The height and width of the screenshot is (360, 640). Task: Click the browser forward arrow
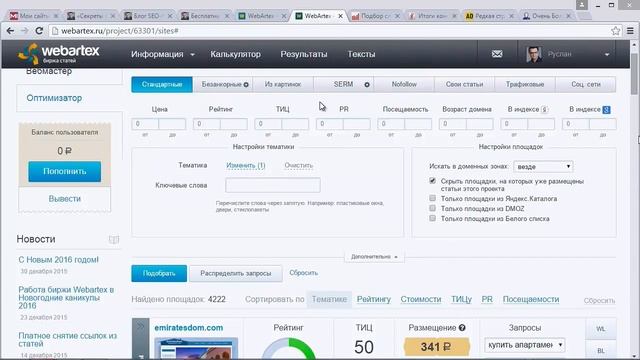click(24, 31)
